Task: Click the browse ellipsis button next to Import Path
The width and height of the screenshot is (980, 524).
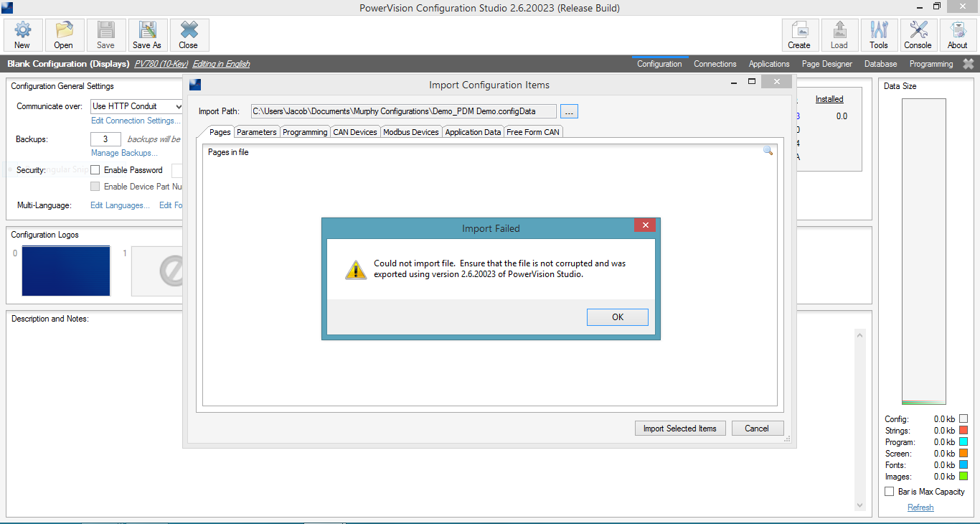Action: 569,112
